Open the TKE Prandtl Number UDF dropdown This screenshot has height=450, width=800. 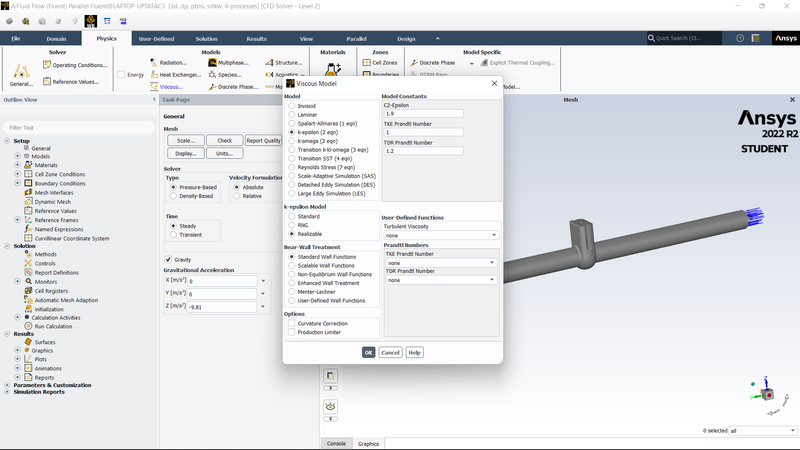click(441, 263)
